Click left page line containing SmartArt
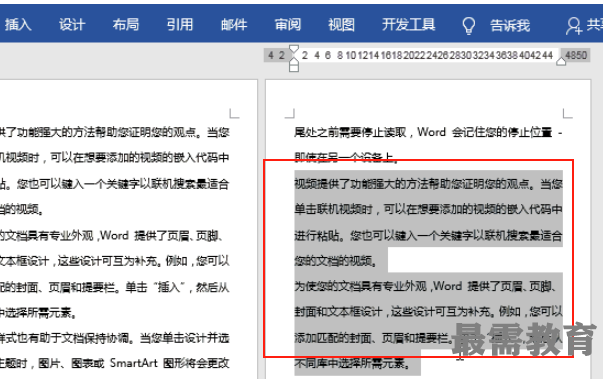 click(x=115, y=363)
